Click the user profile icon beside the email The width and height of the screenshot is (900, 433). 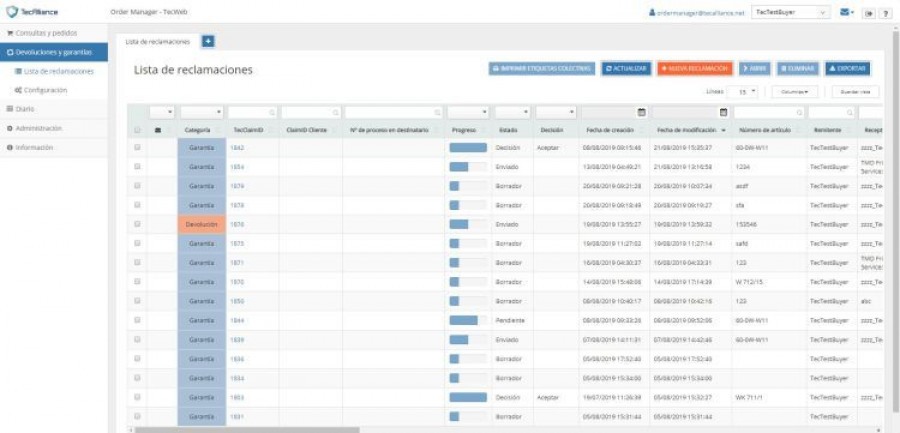click(651, 12)
